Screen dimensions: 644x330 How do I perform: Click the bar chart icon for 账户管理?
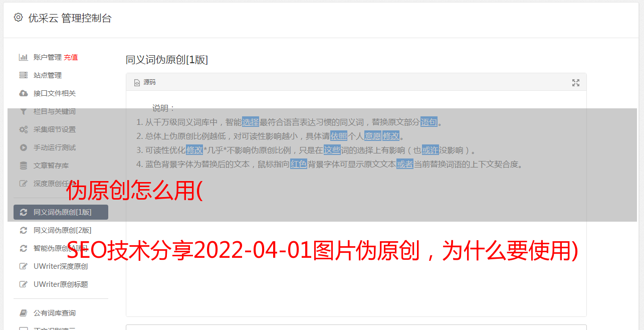[x=23, y=57]
